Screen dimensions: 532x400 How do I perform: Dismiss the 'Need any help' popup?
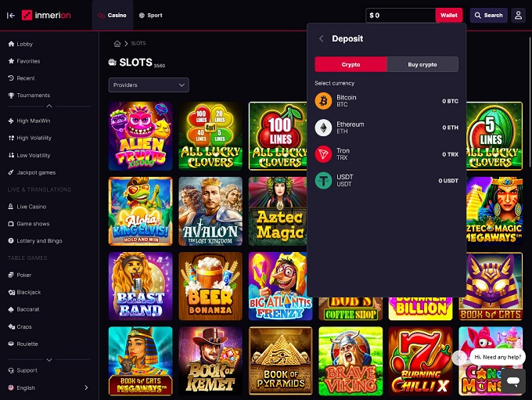(458, 358)
